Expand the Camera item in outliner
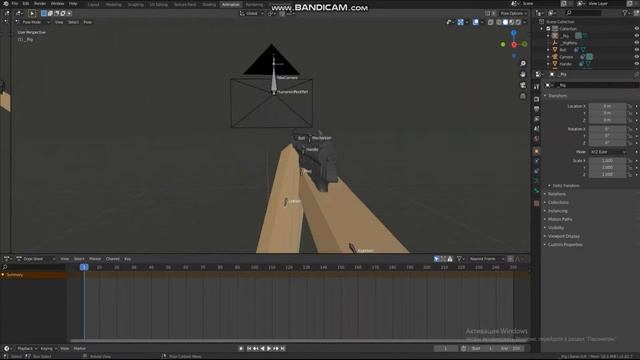This screenshot has width=640, height=360. [549, 57]
